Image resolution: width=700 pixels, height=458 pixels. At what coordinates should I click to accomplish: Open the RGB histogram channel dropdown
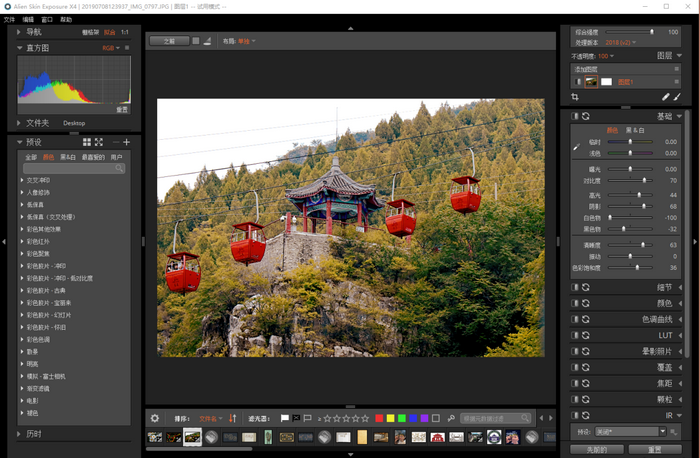coord(108,47)
